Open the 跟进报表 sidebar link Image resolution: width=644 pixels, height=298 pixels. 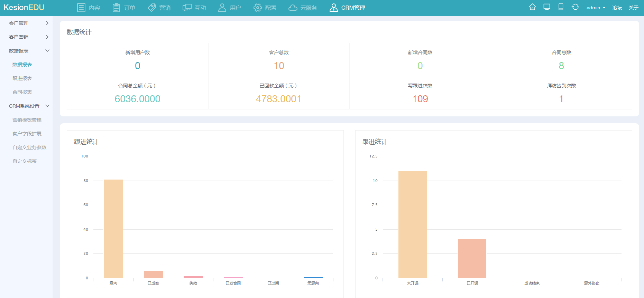coord(22,78)
